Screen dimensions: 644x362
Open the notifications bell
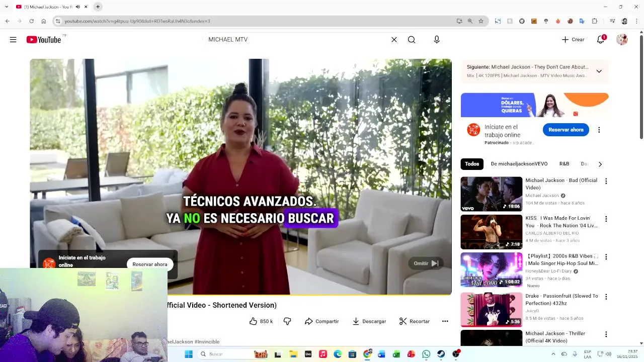601,40
